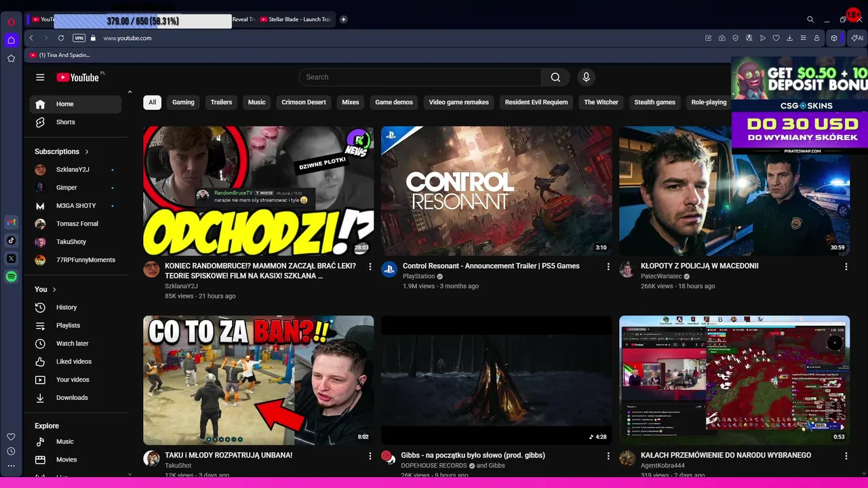Go back using the browser back arrow
The image size is (868, 488).
[x=31, y=38]
